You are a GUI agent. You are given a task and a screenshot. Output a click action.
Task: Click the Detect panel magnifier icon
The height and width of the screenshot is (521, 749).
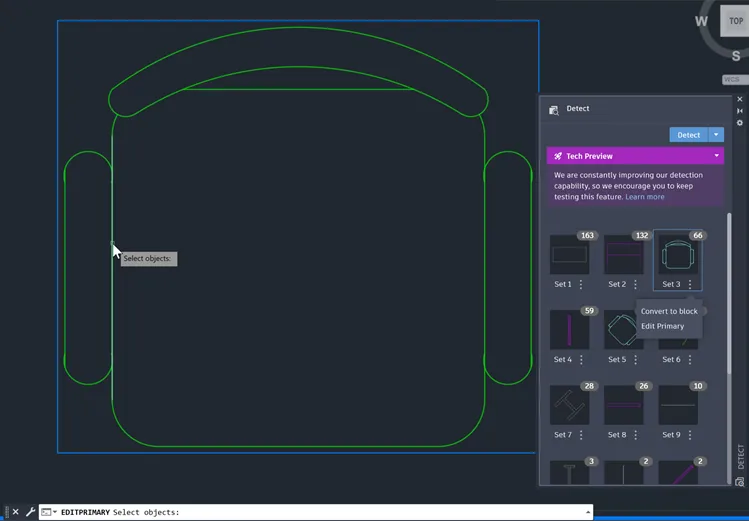click(554, 110)
